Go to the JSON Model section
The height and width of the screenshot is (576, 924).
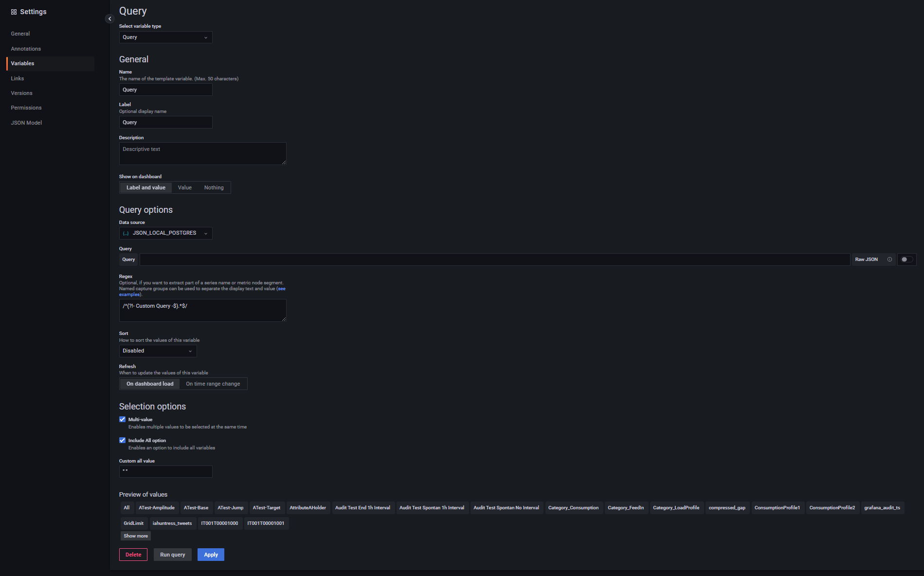click(26, 123)
